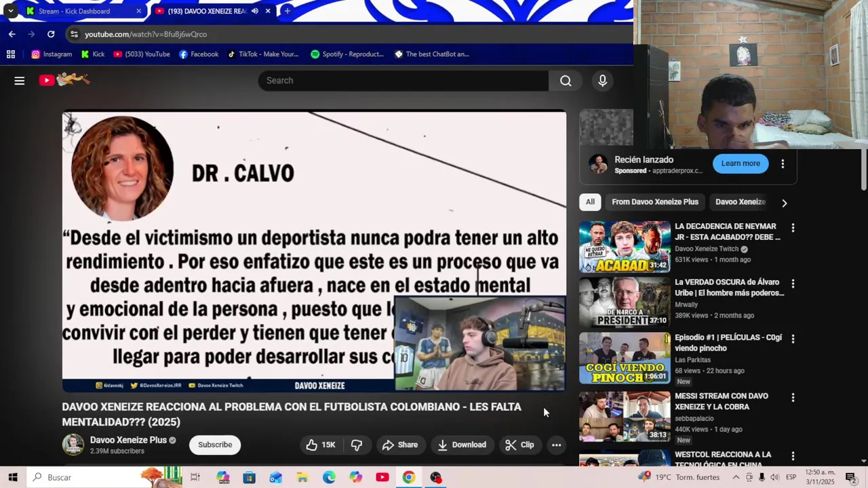This screenshot has width=868, height=488.
Task: Open File Explorer on the taskbar
Action: click(x=302, y=477)
